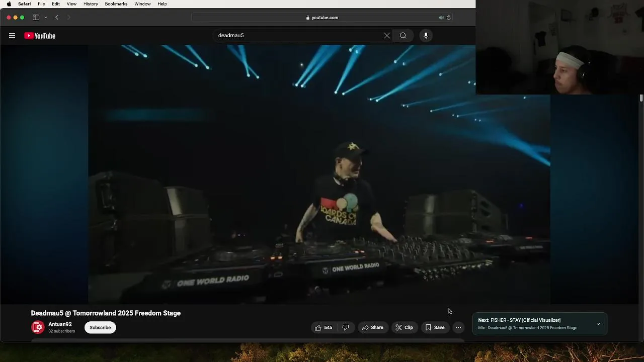
Task: Share this video
Action: click(373, 327)
